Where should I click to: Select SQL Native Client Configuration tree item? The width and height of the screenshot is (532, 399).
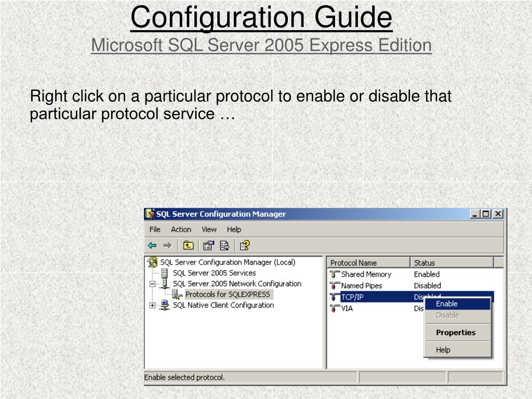[x=223, y=305]
